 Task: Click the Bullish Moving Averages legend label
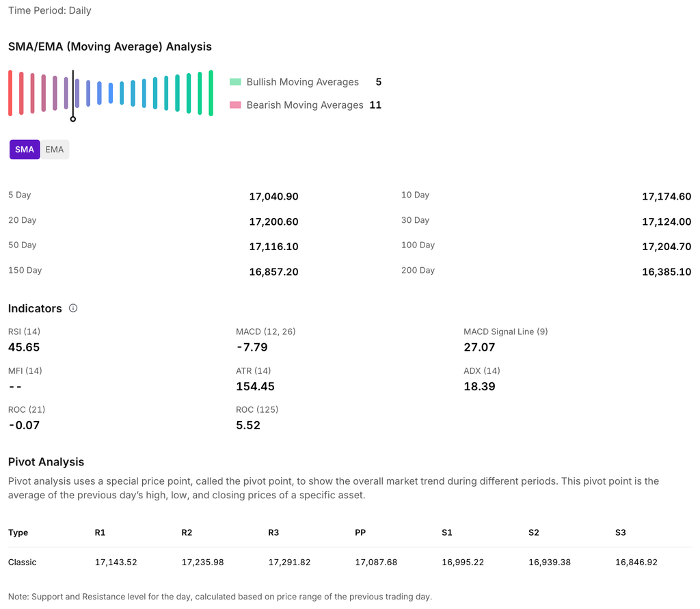click(x=302, y=82)
